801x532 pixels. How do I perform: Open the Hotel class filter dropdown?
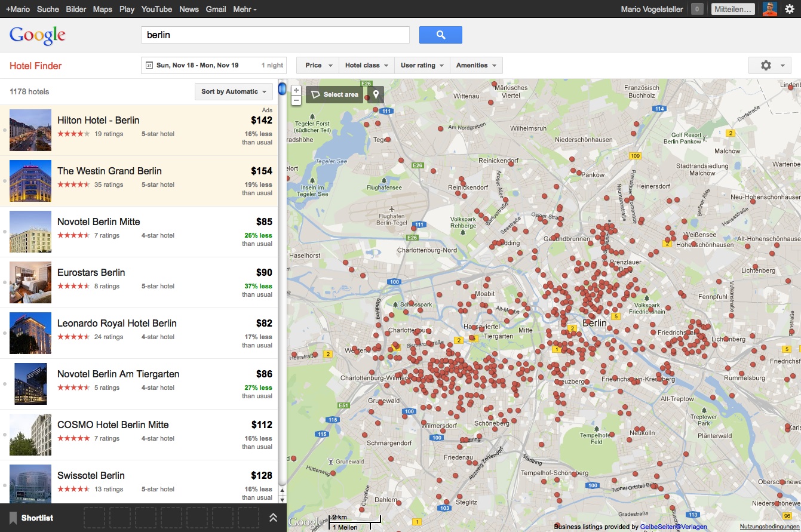tap(367, 65)
